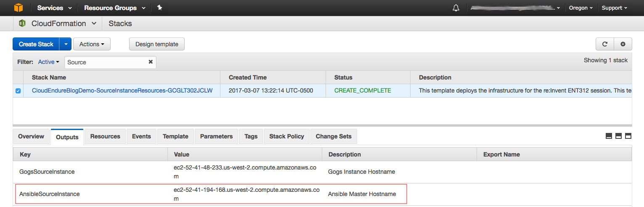644x207 pixels.
Task: Select the ec2-52-41-194-168 hostname value
Action: 246,194
